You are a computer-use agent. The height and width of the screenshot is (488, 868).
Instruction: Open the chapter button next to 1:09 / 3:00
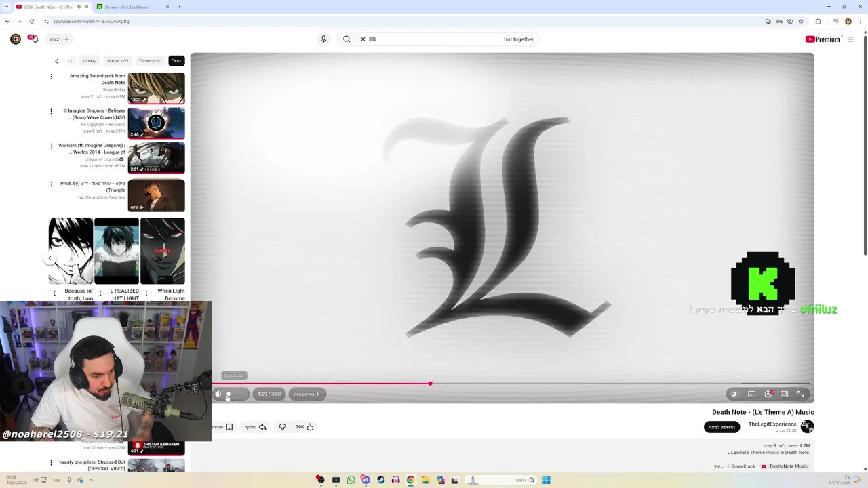coord(307,394)
